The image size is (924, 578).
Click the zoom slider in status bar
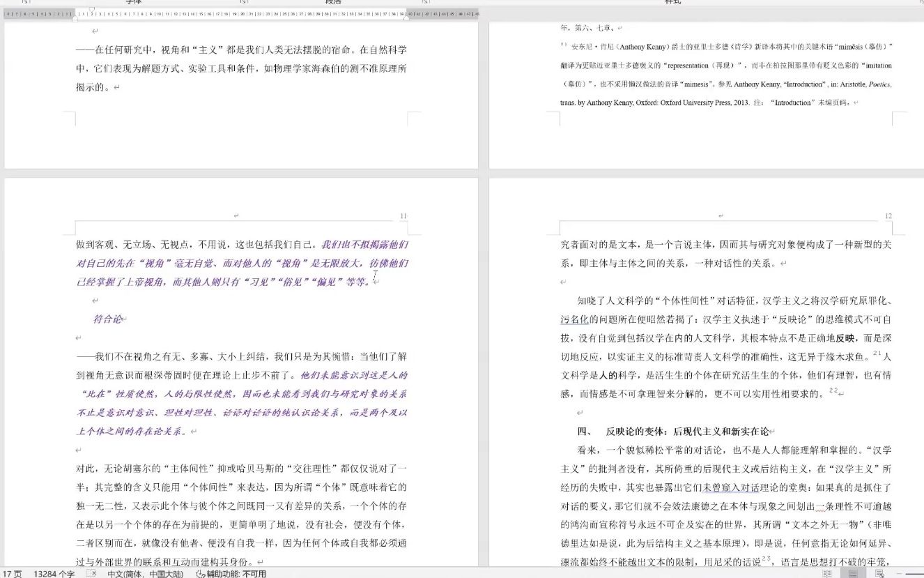(914, 573)
